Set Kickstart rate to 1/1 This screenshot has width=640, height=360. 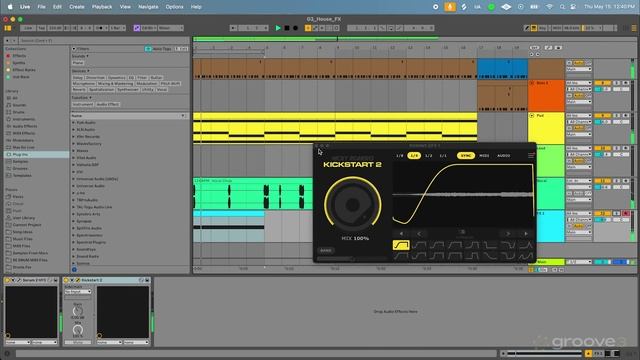[x=443, y=156]
